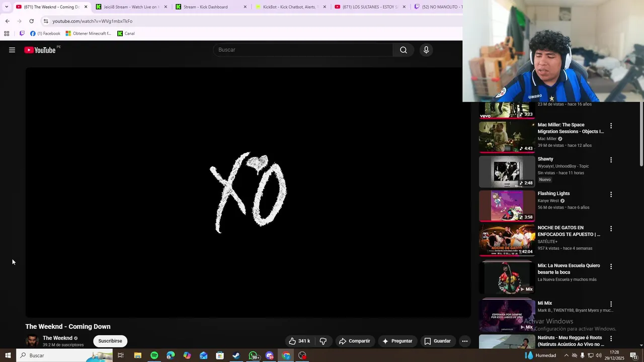Open Obtener Minecraft bookmark
The height and width of the screenshot is (362, 644).
click(89, 34)
